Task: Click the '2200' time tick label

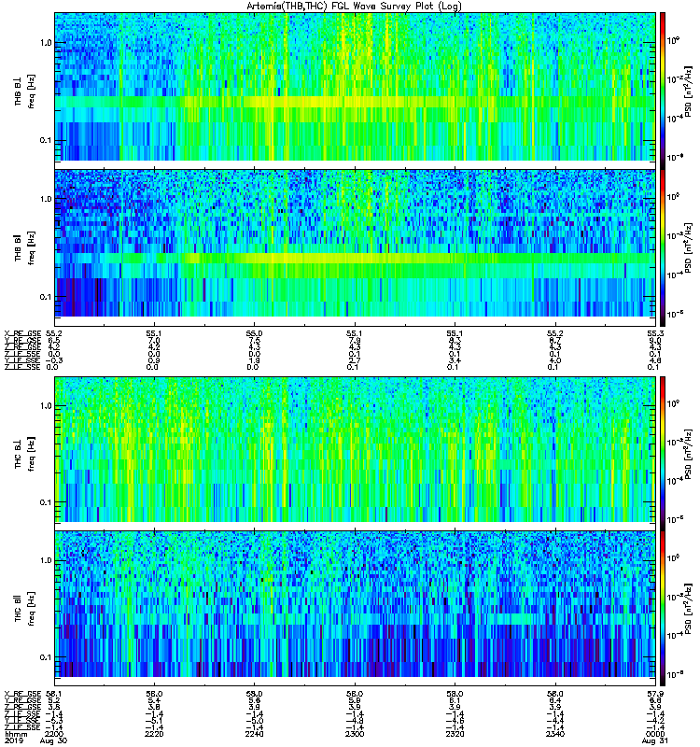Action: [54, 734]
